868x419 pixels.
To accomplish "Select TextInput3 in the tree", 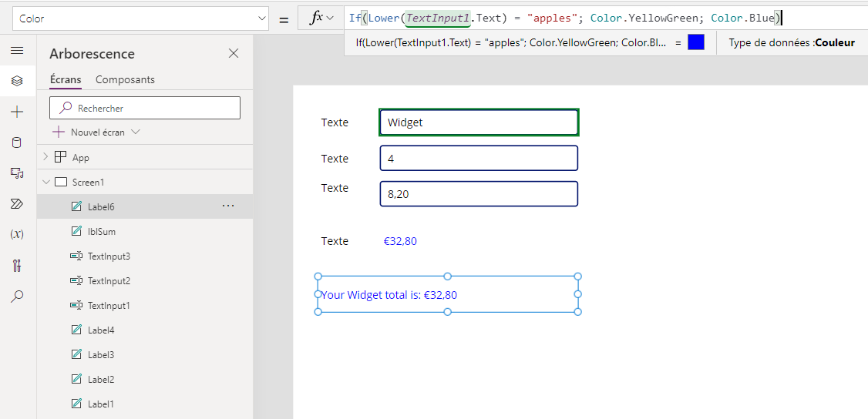I will pyautogui.click(x=145, y=256).
